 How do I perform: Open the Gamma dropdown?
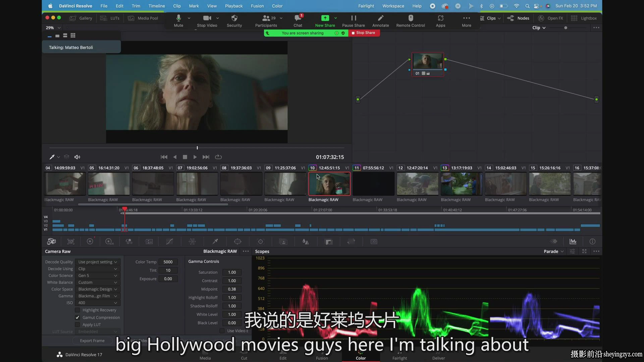tap(98, 296)
